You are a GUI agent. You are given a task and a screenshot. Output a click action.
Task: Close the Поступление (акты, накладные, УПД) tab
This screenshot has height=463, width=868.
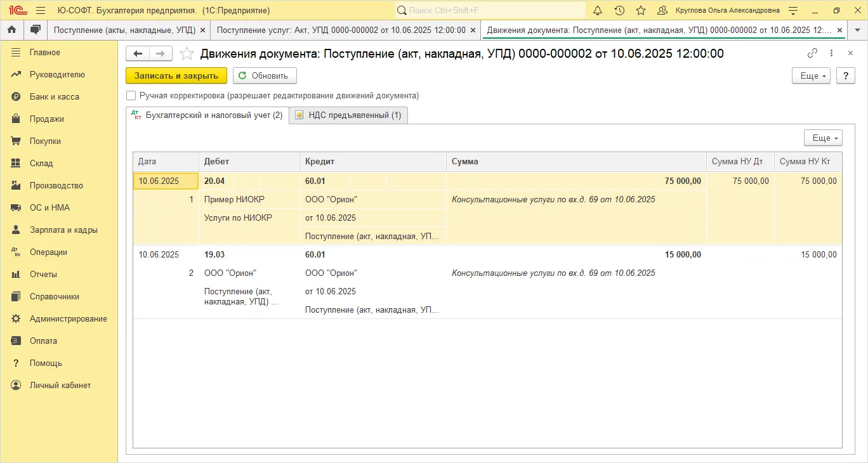coord(202,30)
